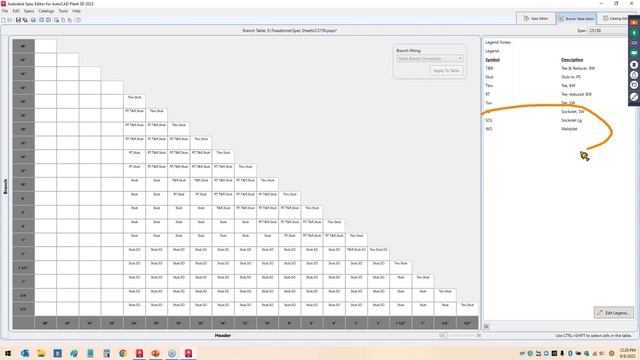Click the zoom out icon beside slider
This screenshot has height=360, width=640.
point(442,335)
